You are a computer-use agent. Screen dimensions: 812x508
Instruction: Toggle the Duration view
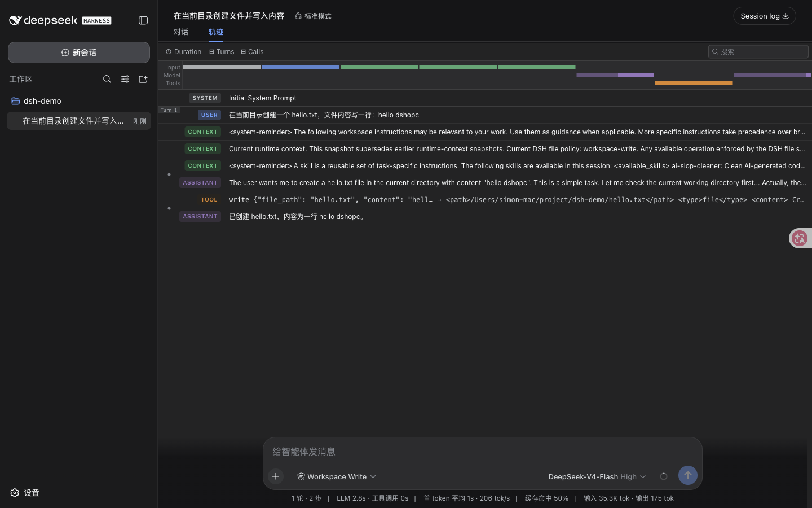tap(184, 51)
